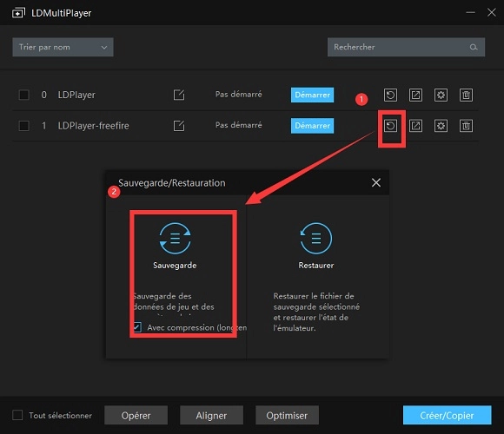This screenshot has width=504, height=434.
Task: Create desktop shortcut for LDPlayer row 0
Action: [415, 95]
